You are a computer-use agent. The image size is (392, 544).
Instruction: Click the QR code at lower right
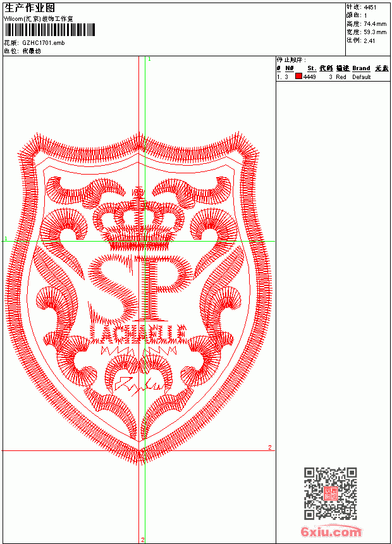point(330,493)
